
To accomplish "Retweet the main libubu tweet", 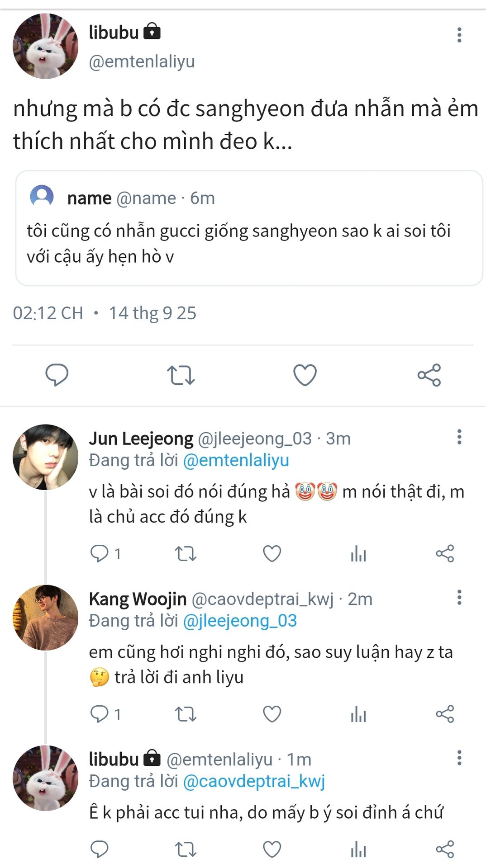I will 181,375.
